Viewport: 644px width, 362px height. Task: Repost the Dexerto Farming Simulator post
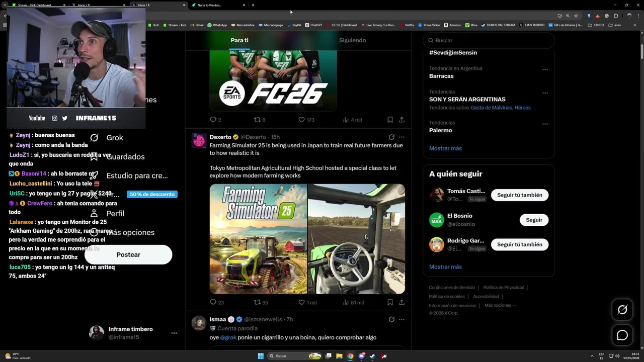point(261,302)
